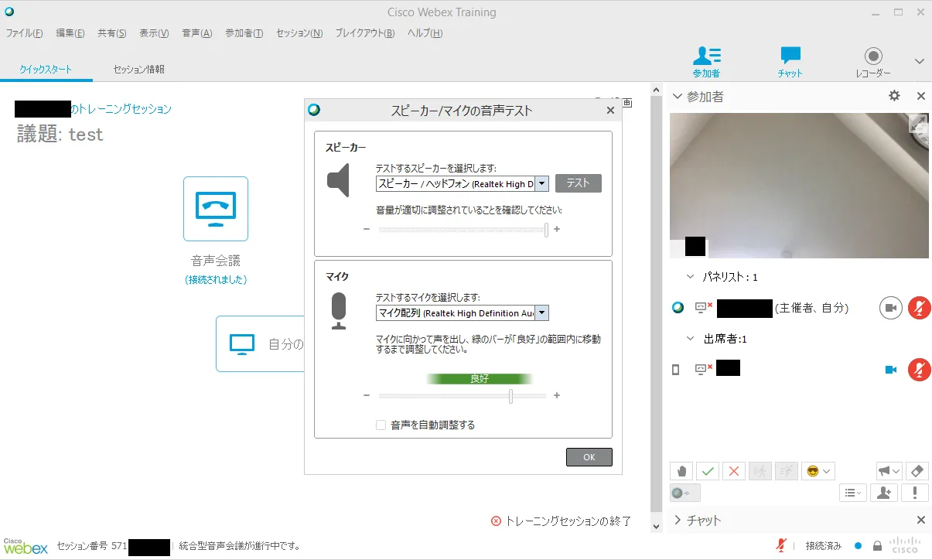
Task: Click the eraser clear-feedback icon
Action: tap(915, 470)
